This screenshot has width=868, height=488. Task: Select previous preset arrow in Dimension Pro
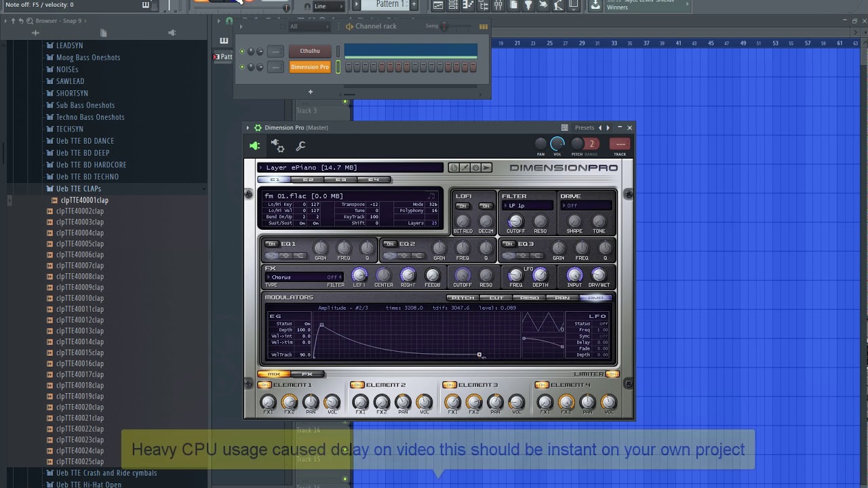coord(601,127)
